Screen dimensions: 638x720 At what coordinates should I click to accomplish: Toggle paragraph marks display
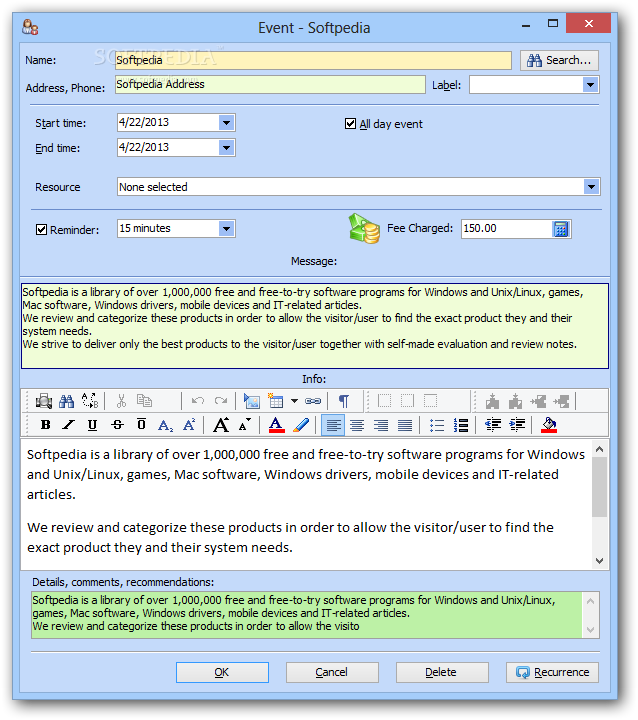pos(344,401)
